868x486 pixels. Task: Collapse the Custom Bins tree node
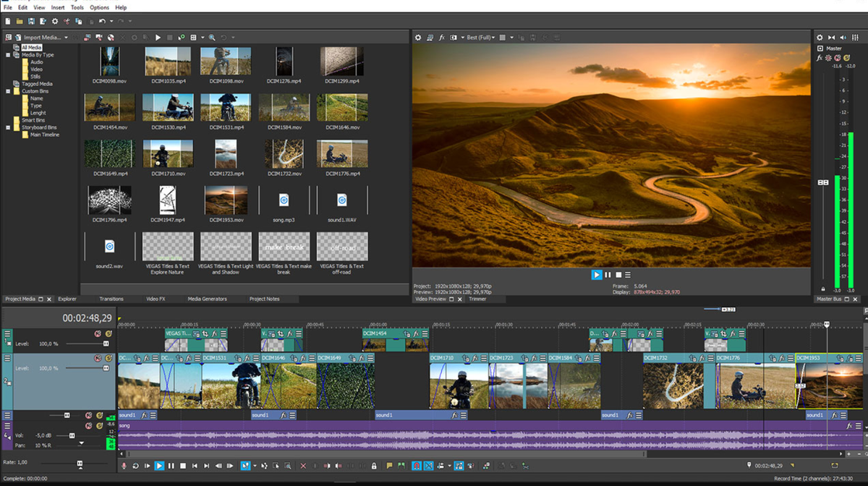[x=8, y=91]
